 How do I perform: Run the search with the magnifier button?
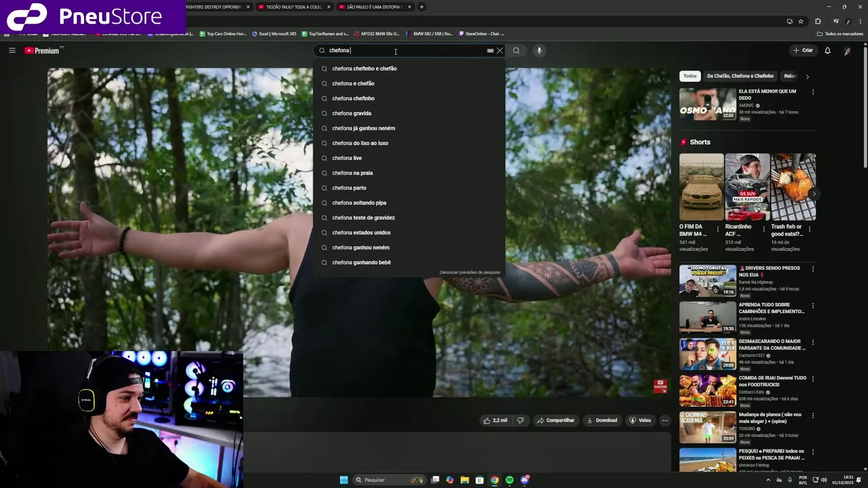(516, 50)
